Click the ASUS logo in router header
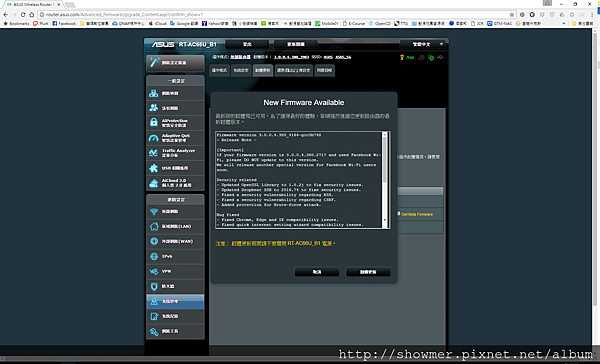Image resolution: width=600 pixels, height=364 pixels. [x=163, y=44]
